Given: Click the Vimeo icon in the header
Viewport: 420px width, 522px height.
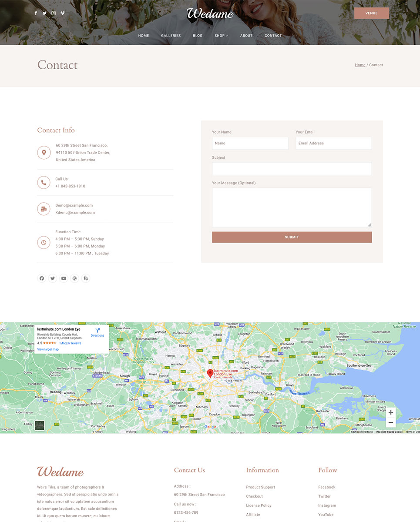Looking at the screenshot, I should point(62,13).
